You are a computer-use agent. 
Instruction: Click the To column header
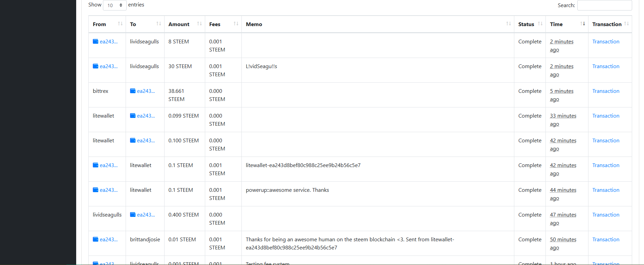[x=133, y=24]
